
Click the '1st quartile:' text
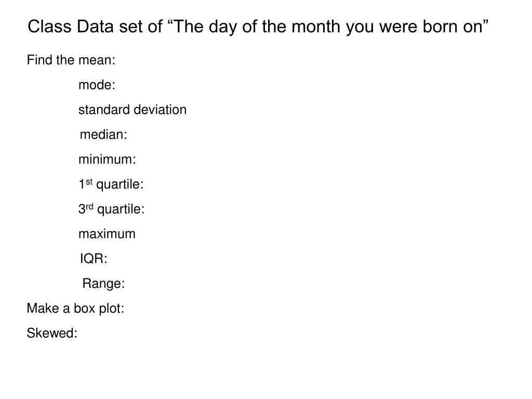[111, 184]
